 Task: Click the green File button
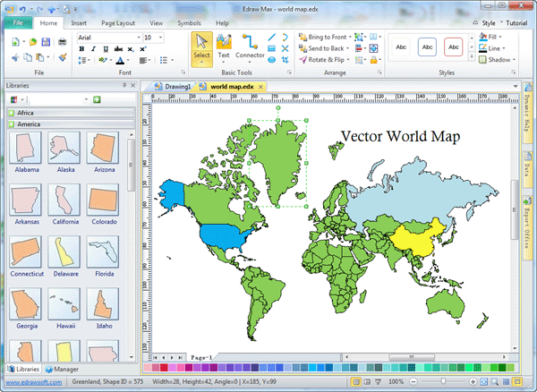[18, 21]
